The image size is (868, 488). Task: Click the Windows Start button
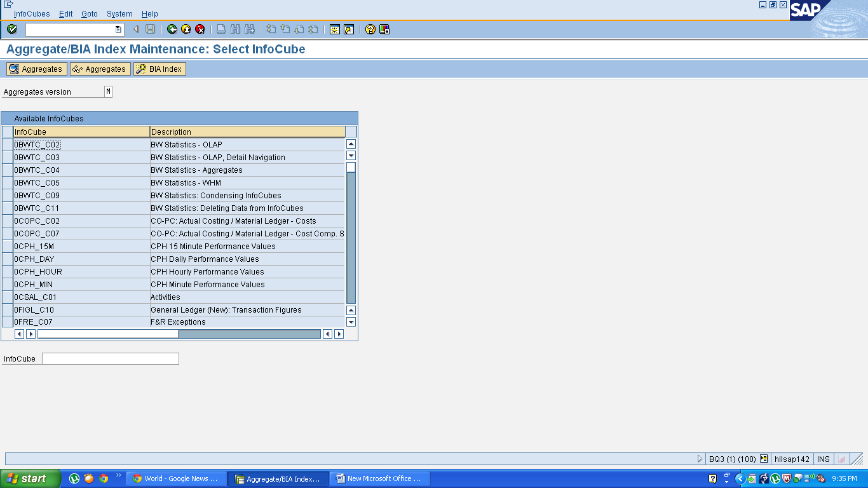tap(31, 478)
